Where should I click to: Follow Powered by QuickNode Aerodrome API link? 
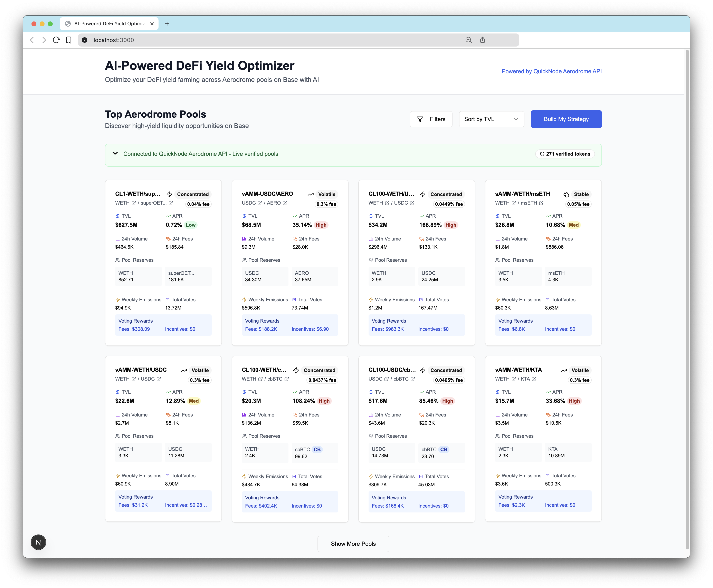[x=551, y=71]
